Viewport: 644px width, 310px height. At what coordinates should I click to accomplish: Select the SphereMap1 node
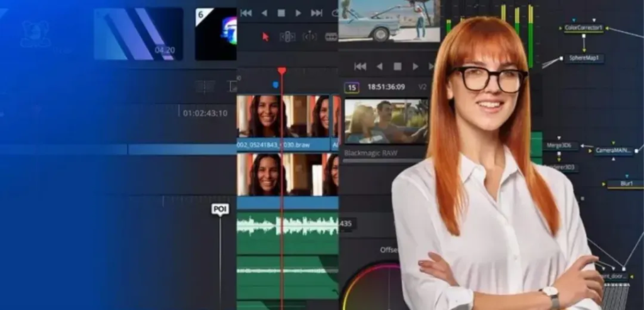click(x=584, y=58)
